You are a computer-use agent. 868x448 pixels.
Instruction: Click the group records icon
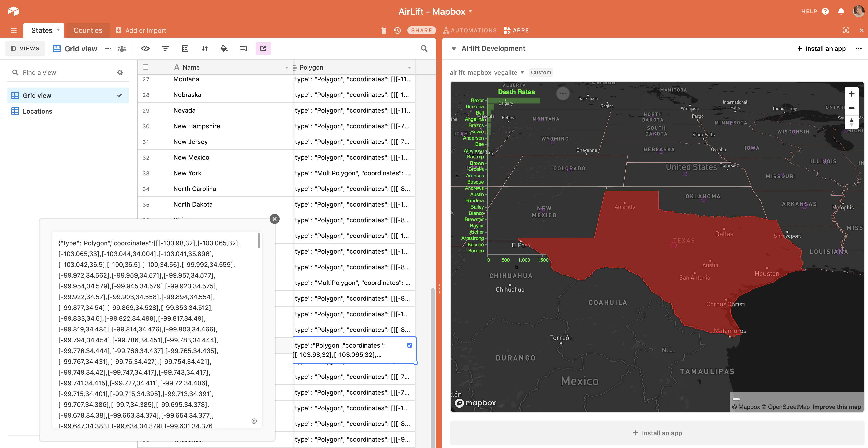(185, 48)
